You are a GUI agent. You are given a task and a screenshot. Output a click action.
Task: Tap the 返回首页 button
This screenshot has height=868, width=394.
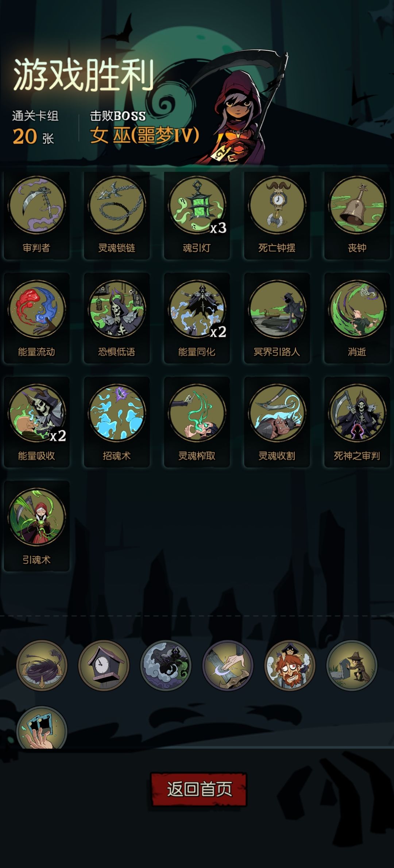[199, 789]
